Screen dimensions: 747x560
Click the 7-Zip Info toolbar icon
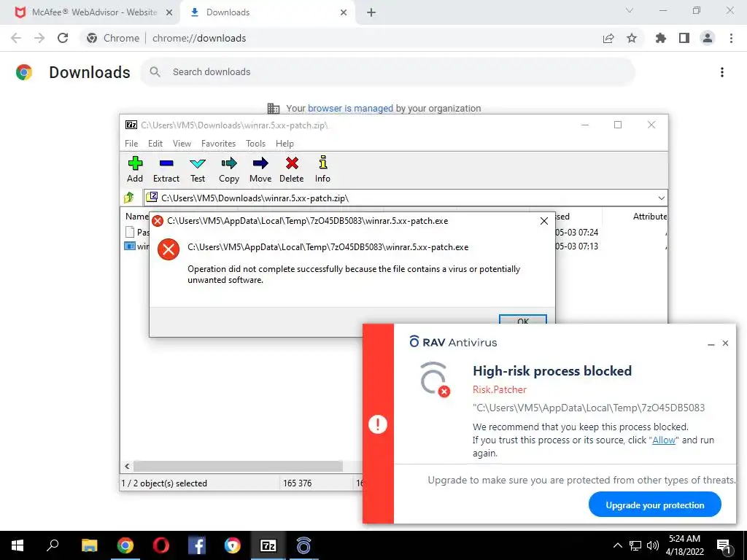point(322,169)
